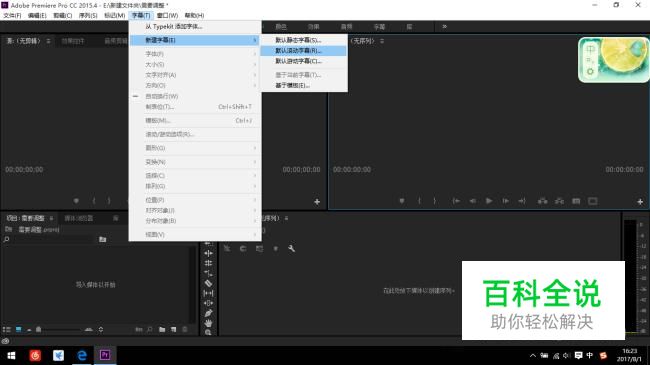Add marker in the Program monitor

coord(402,201)
